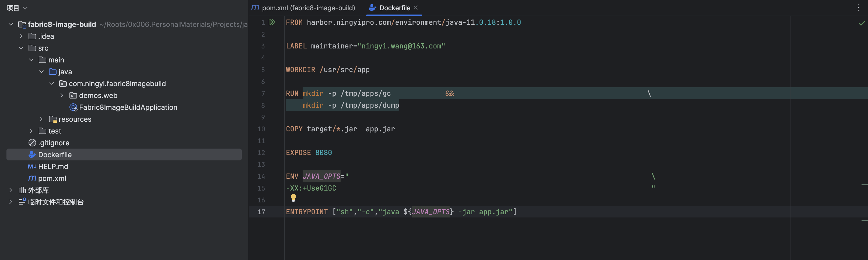Collapse the com.ningyi.fabric8imagebuild package

point(51,83)
